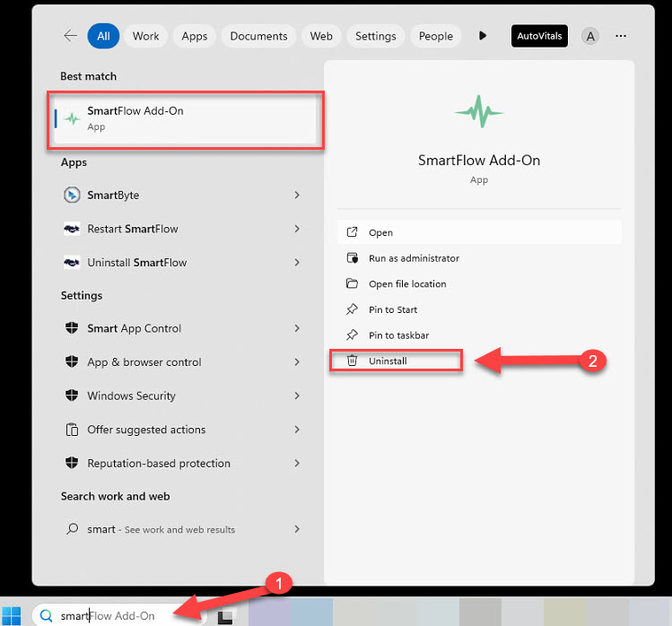Click the Pin to Start pin icon

coord(352,309)
